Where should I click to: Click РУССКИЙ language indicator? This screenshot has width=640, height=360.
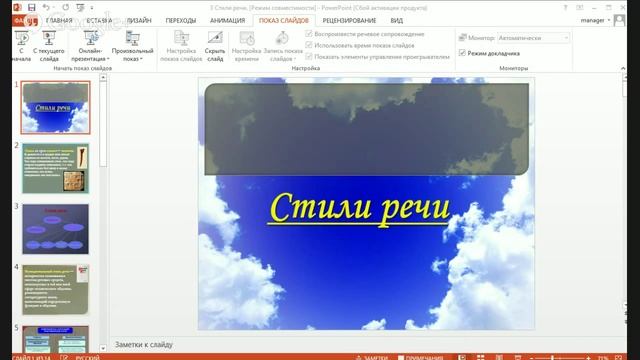click(87, 358)
